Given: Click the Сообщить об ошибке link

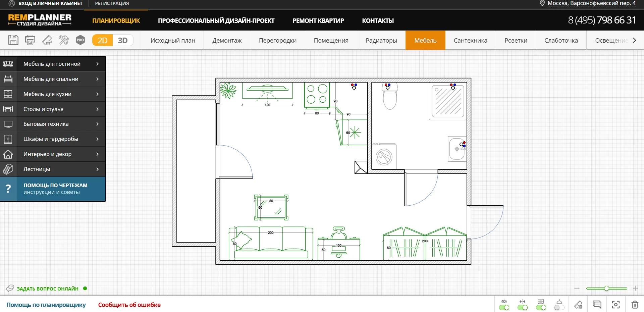Looking at the screenshot, I should click(129, 305).
